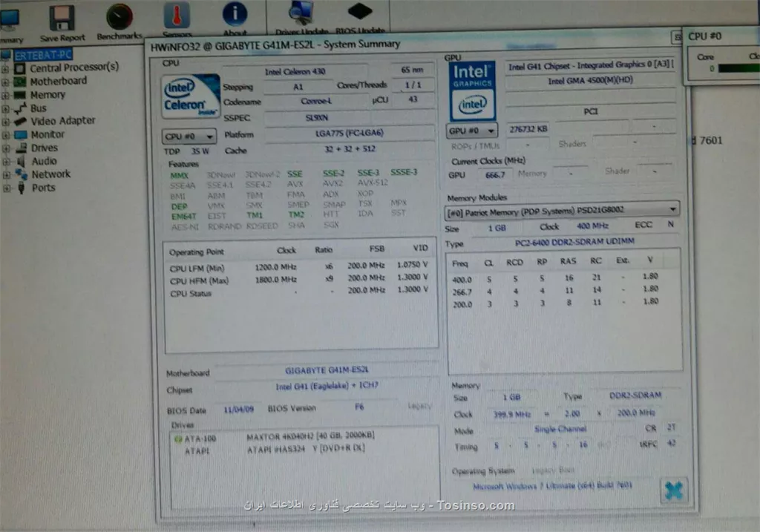Select the Memory tree icon

[19, 95]
